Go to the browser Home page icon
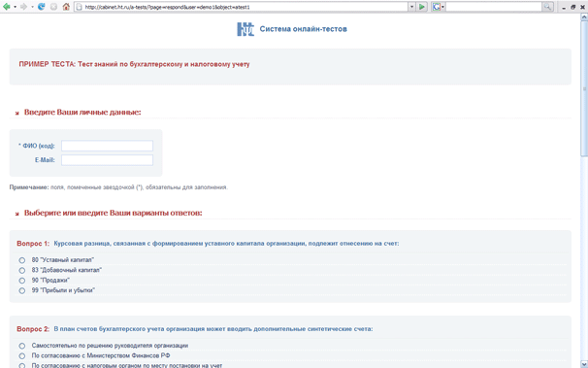 click(66, 7)
